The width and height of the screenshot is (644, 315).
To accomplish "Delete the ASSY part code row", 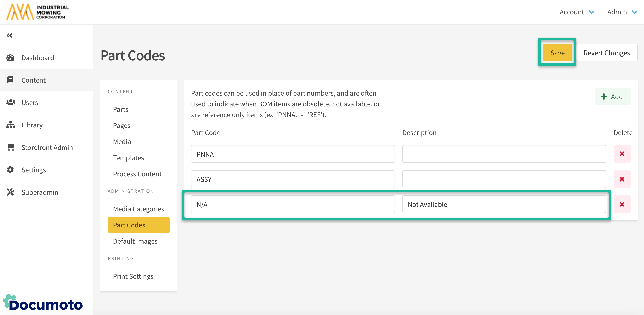I will point(622,179).
